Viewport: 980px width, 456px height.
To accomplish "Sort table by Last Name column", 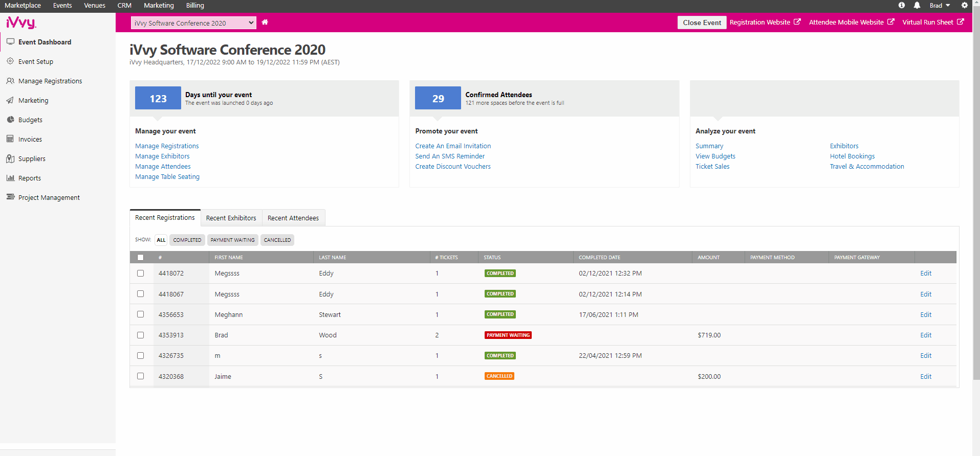I will click(332, 258).
